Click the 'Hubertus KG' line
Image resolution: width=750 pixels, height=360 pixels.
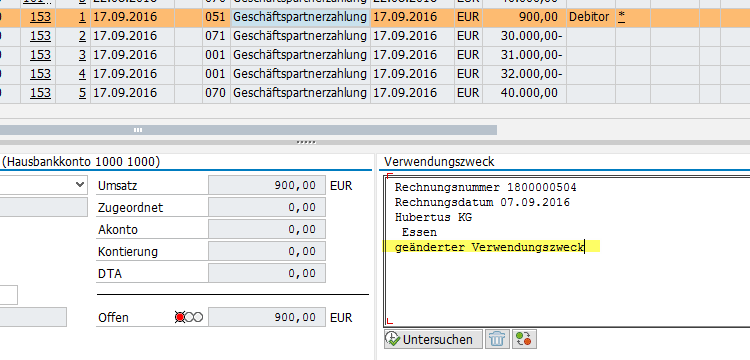point(433,217)
